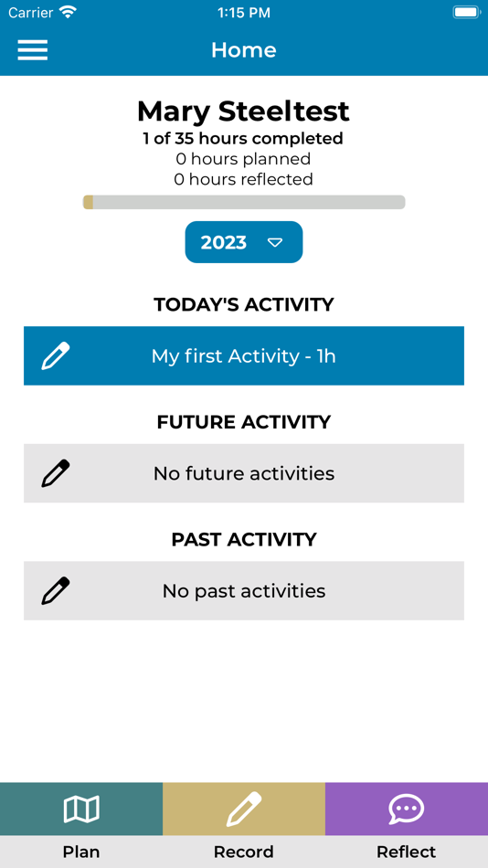Tap the Mary Steeltest name heading

coord(244,111)
